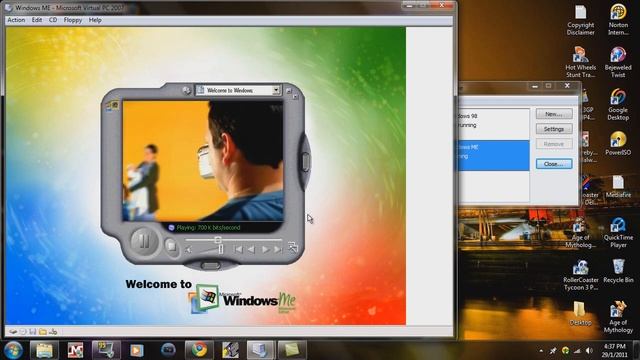640x360 pixels.
Task: Click floppy disk status icon in VM status bar
Action: [33, 332]
